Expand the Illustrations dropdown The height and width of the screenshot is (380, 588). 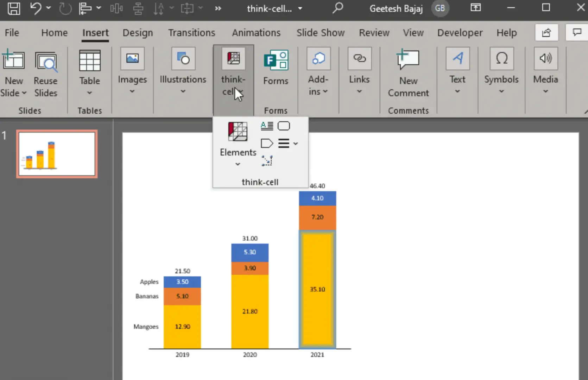click(x=183, y=91)
